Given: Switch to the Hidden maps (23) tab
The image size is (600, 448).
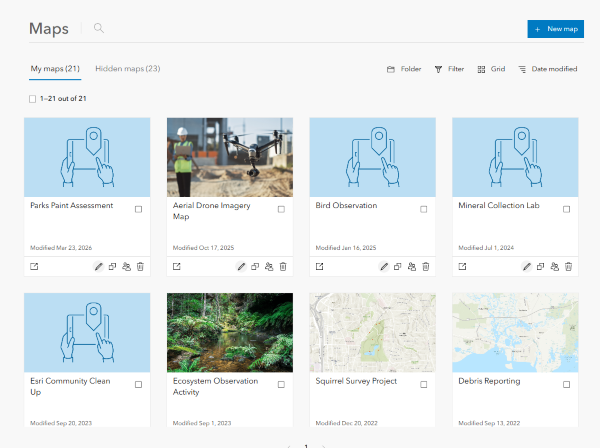Looking at the screenshot, I should (127, 69).
